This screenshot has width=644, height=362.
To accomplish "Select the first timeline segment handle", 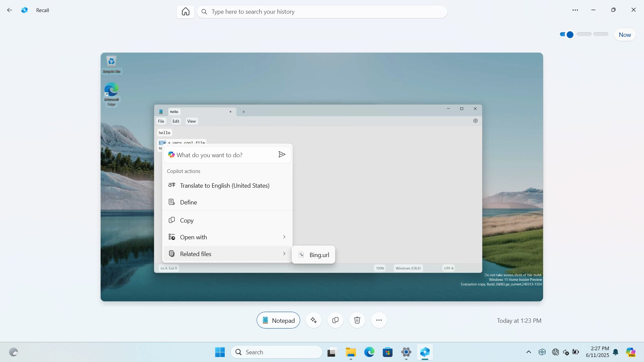I will click(x=570, y=35).
